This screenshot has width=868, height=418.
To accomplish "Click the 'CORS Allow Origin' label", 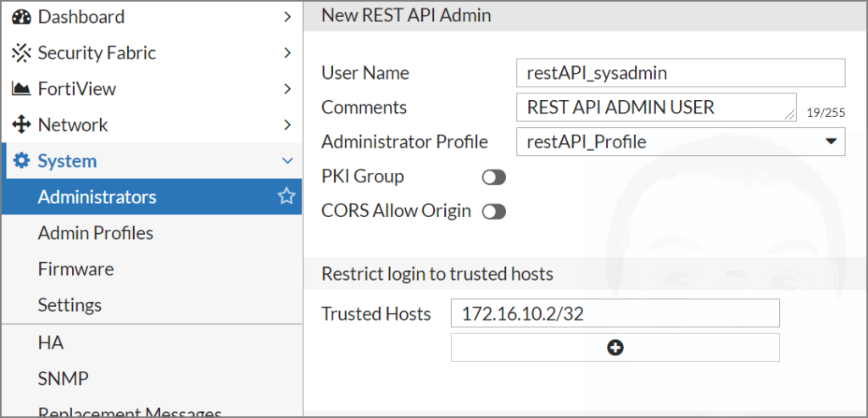I will click(397, 211).
